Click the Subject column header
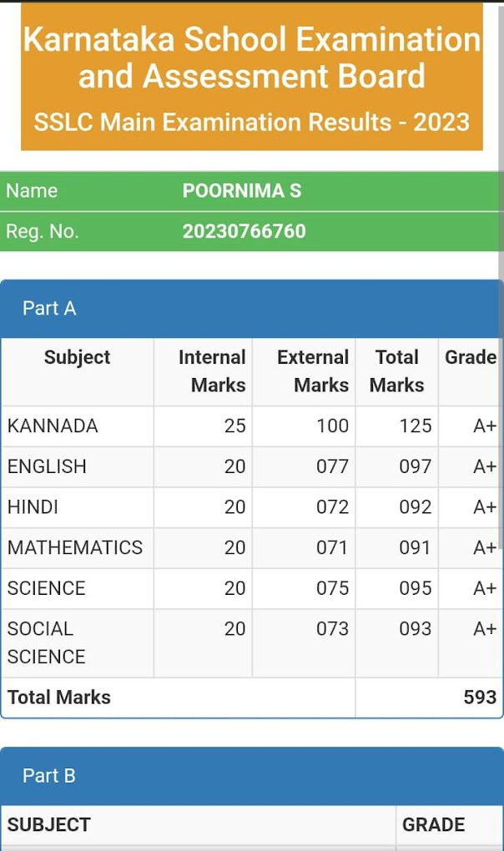The image size is (504, 851). [x=77, y=357]
